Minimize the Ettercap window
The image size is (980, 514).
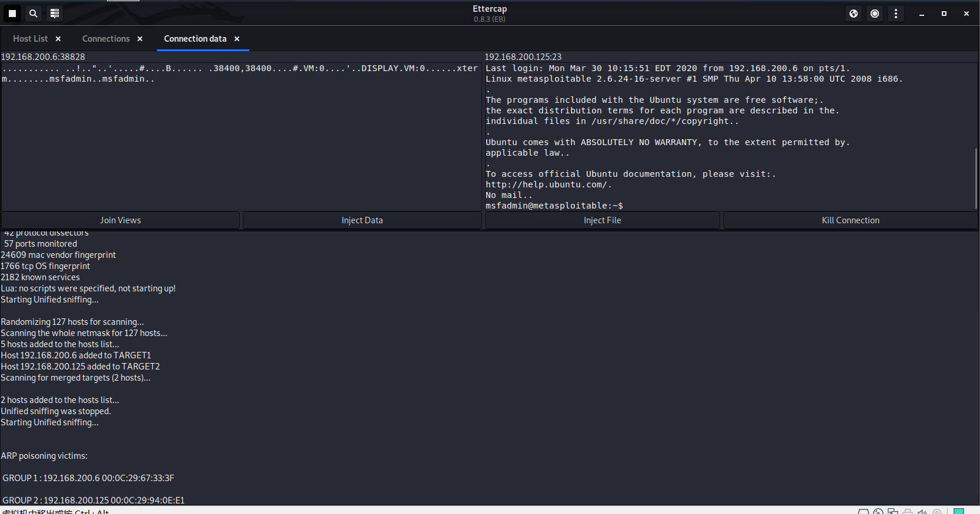click(922, 14)
